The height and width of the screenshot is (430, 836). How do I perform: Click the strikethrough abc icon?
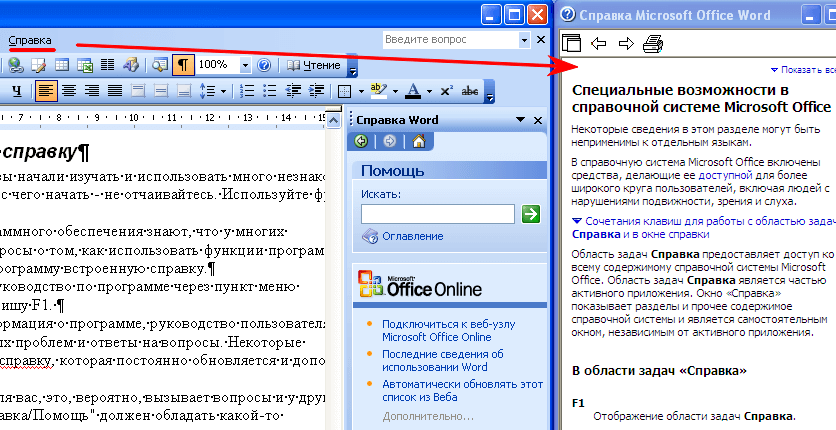tap(468, 91)
